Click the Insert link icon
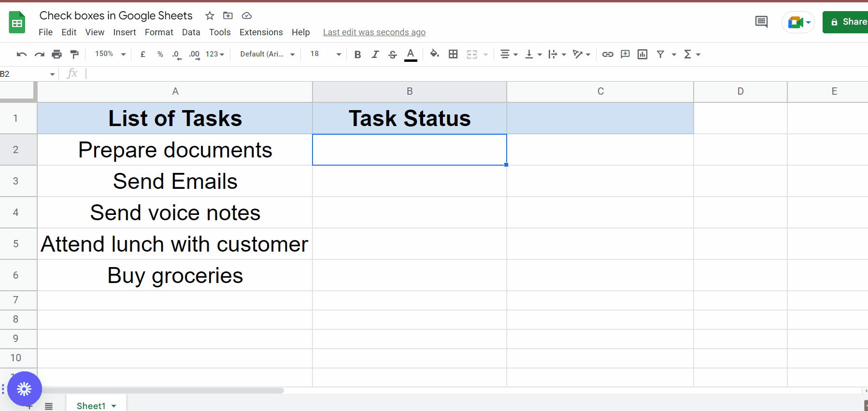 pyautogui.click(x=608, y=54)
